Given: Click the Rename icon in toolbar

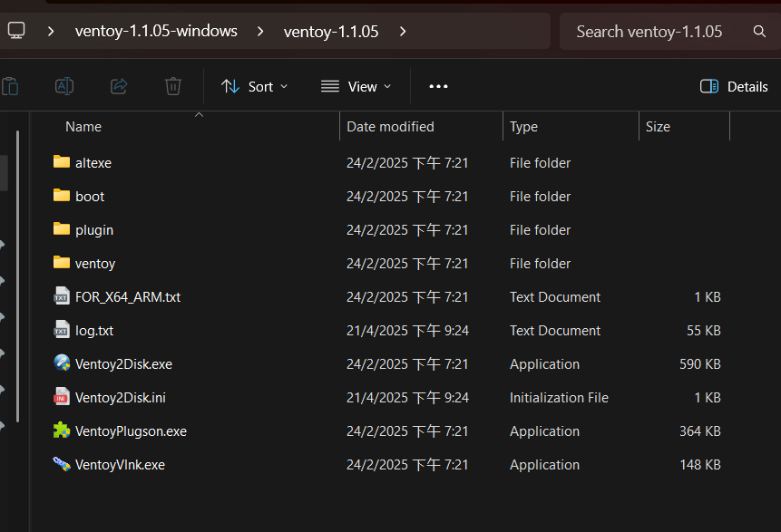Looking at the screenshot, I should [x=64, y=87].
